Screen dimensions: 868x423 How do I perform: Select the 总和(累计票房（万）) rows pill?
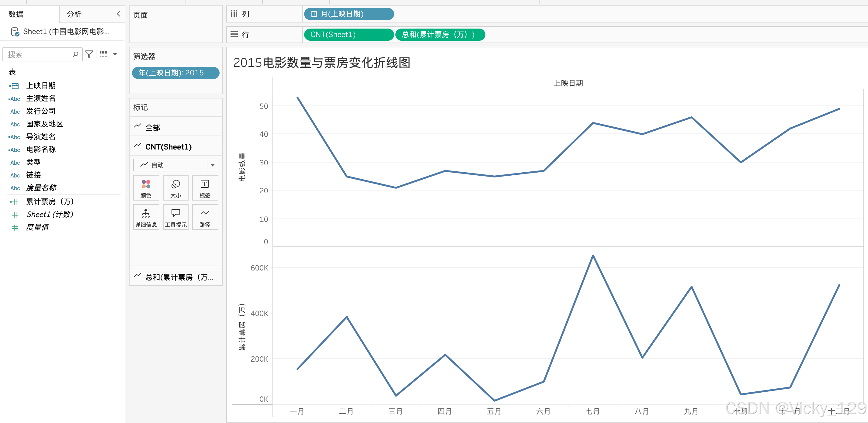pyautogui.click(x=439, y=35)
